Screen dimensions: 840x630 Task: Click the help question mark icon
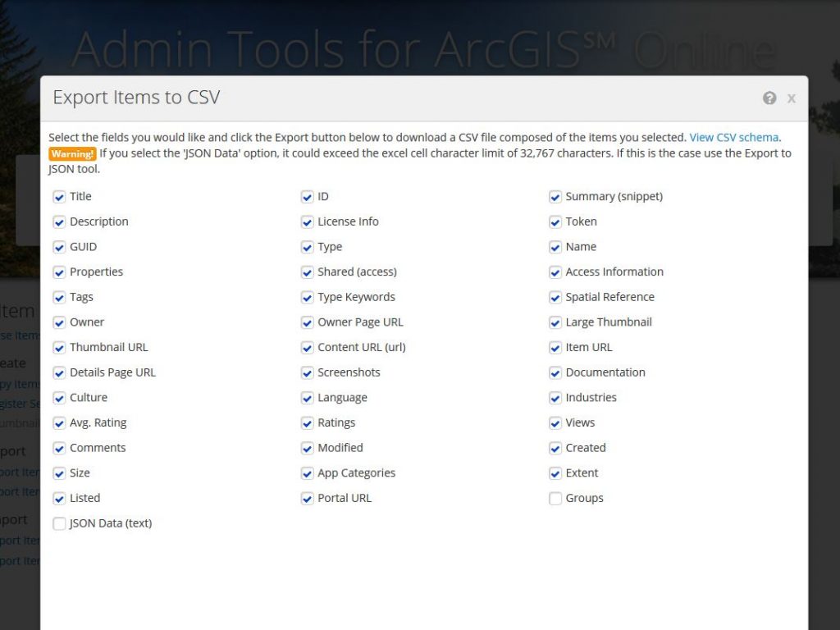(769, 98)
